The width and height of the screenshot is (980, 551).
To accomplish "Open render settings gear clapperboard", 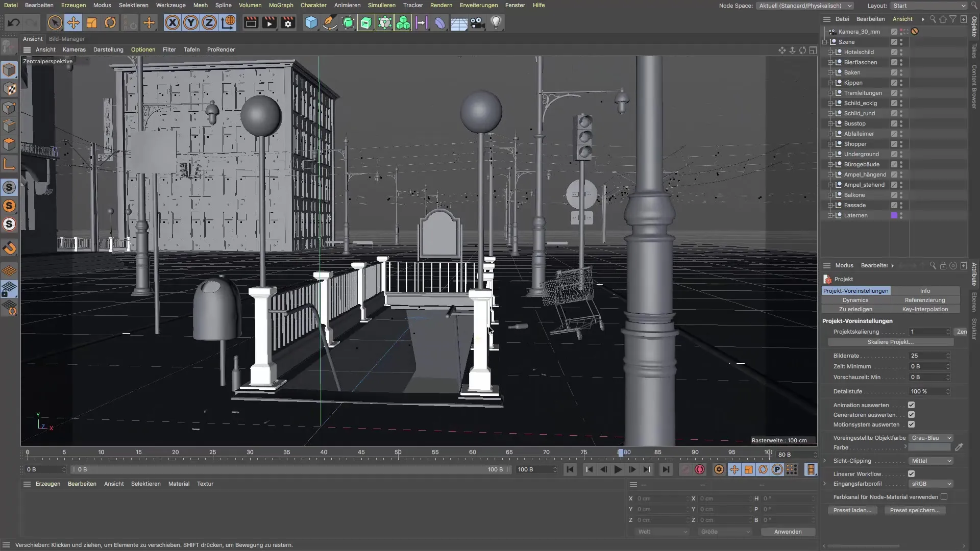I will pyautogui.click(x=288, y=22).
